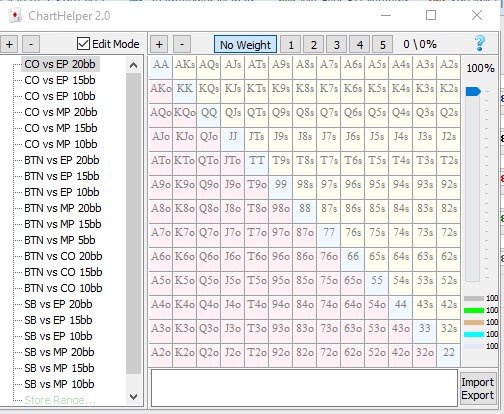
Task: Select SB vs EP 20bb range
Action: pos(58,304)
